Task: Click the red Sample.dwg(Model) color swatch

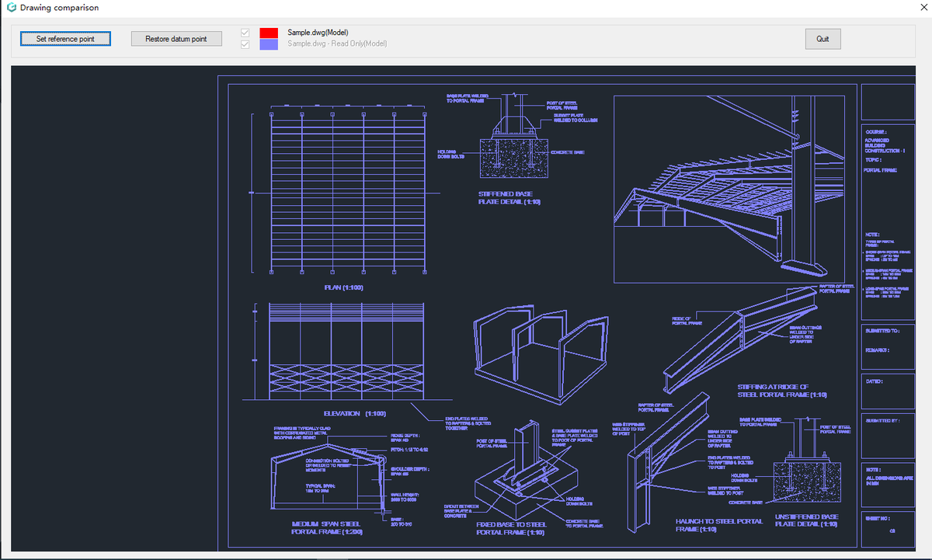Action: (x=269, y=33)
